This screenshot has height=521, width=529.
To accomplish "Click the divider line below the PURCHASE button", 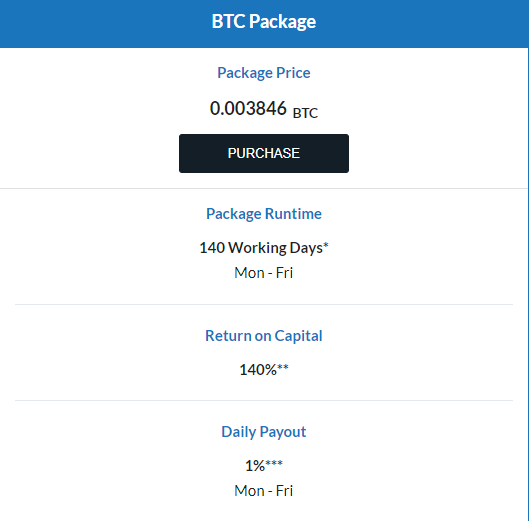I will coord(264,188).
